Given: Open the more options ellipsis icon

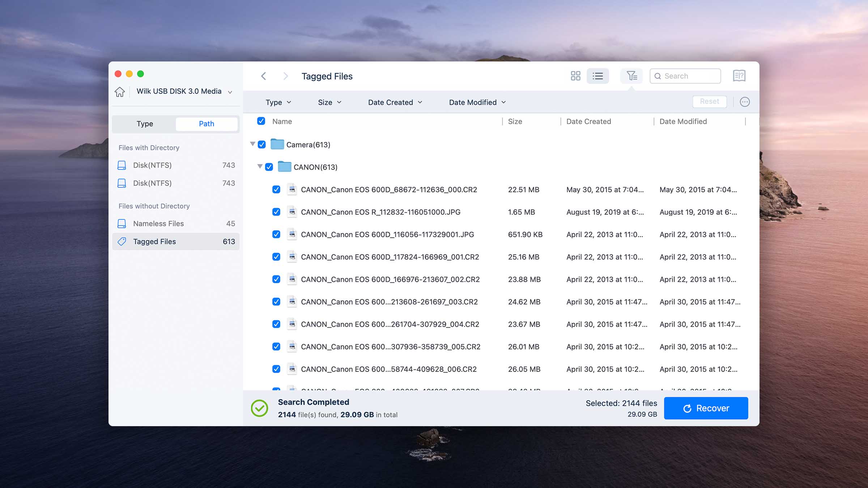Looking at the screenshot, I should 745,102.
